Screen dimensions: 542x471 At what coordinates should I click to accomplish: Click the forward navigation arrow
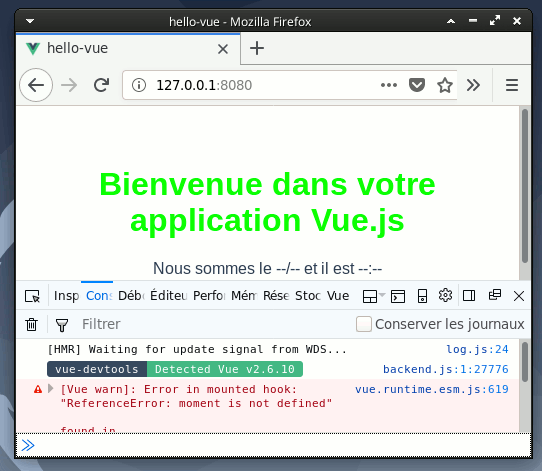point(69,85)
